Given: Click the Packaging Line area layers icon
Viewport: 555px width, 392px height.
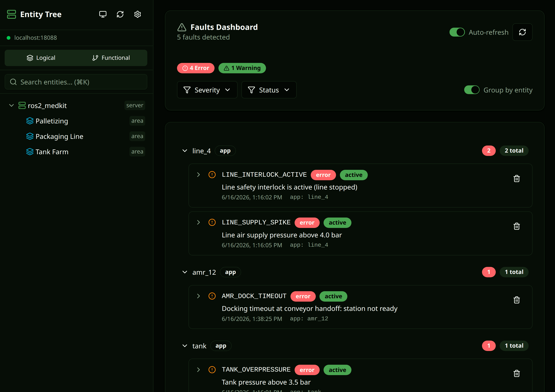Looking at the screenshot, I should 30,136.
